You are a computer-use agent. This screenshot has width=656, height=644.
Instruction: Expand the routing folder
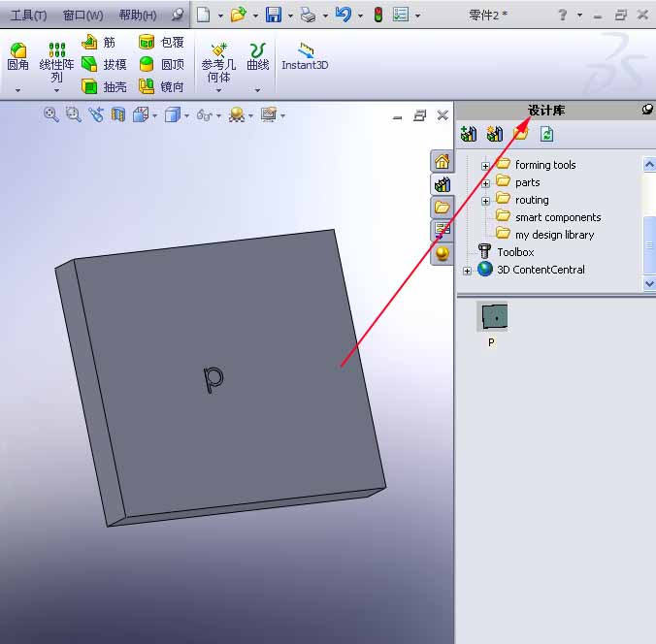click(485, 201)
